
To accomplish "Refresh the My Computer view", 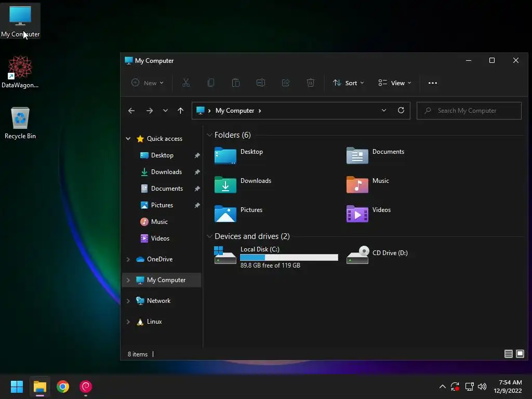I will (401, 110).
